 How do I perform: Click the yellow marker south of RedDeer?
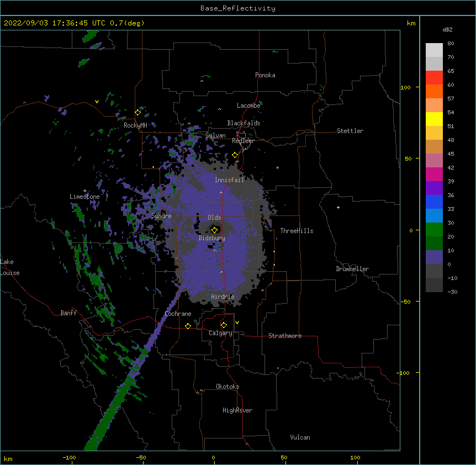[x=235, y=155]
